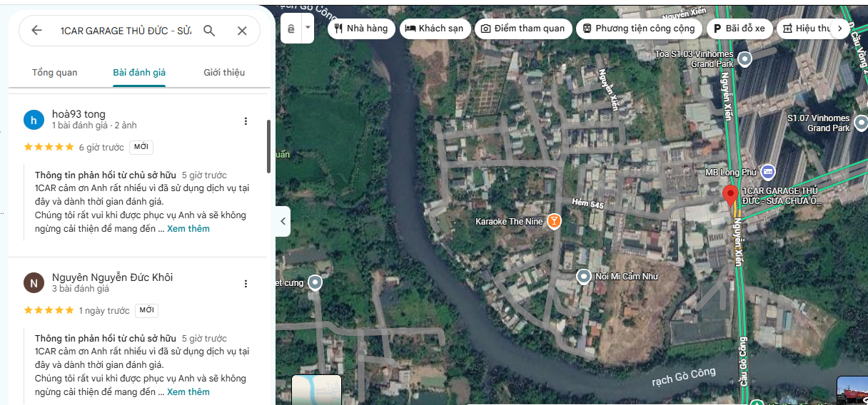Click hoà93 tong's blue avatar
Viewport: 868px width, 405px height.
(34, 120)
